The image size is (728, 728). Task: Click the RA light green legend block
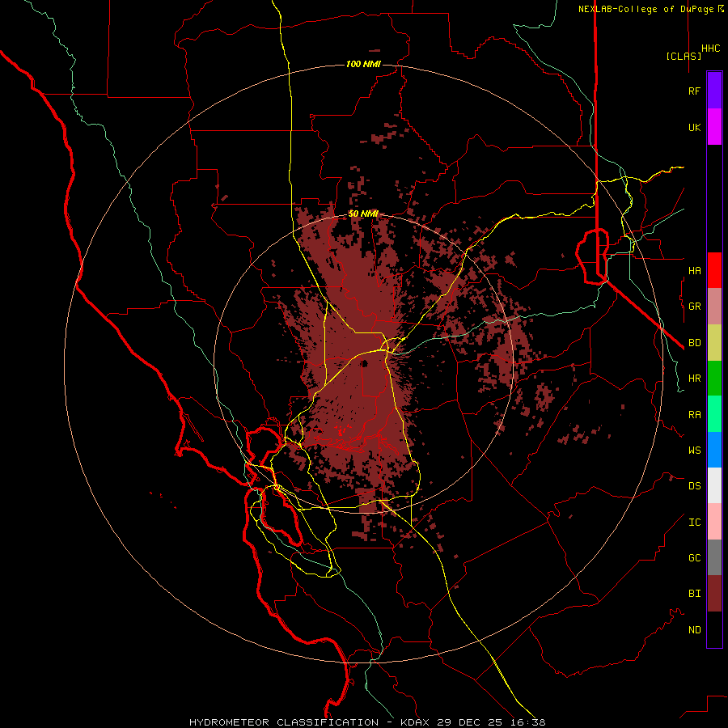point(714,414)
